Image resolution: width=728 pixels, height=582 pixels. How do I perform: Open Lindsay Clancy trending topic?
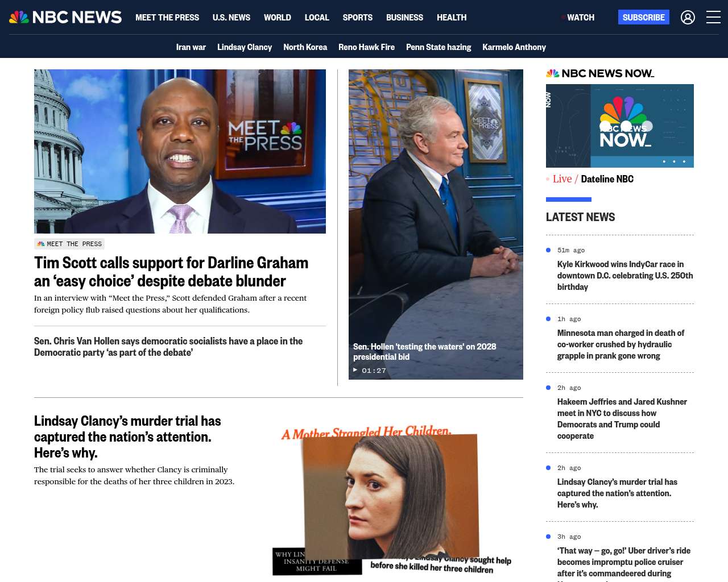pyautogui.click(x=245, y=47)
